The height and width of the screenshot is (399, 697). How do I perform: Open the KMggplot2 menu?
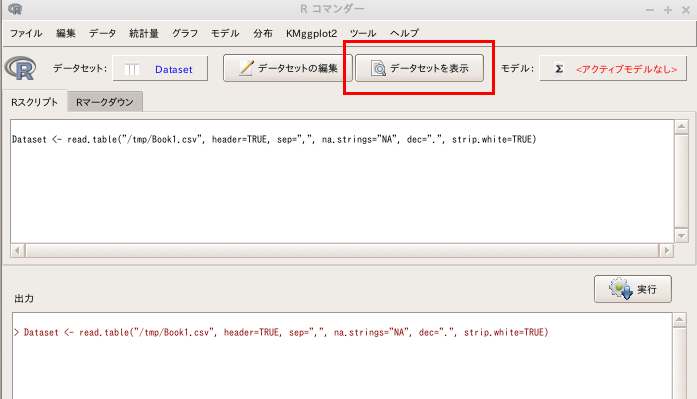coord(311,33)
